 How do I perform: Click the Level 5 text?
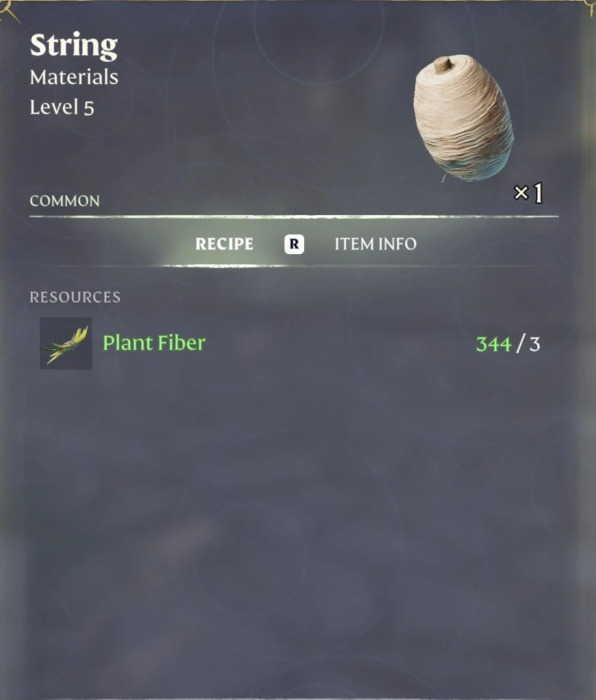coord(62,108)
